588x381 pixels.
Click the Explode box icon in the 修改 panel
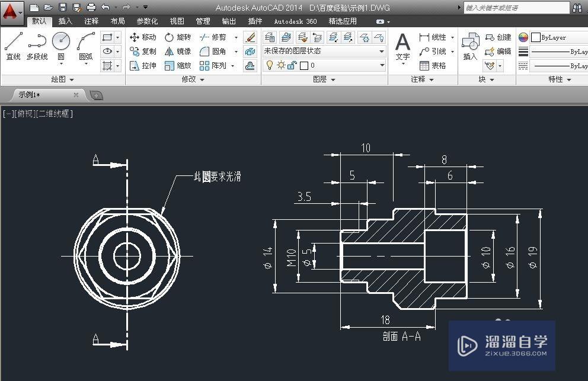click(250, 52)
